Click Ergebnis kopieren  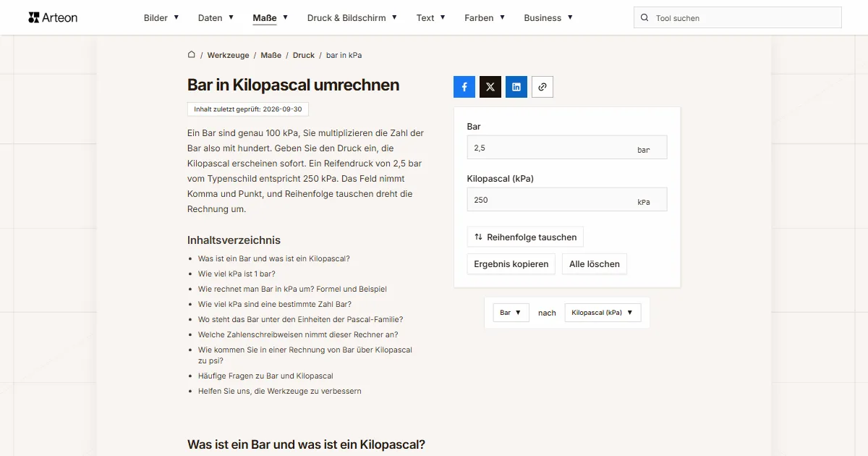click(x=511, y=264)
